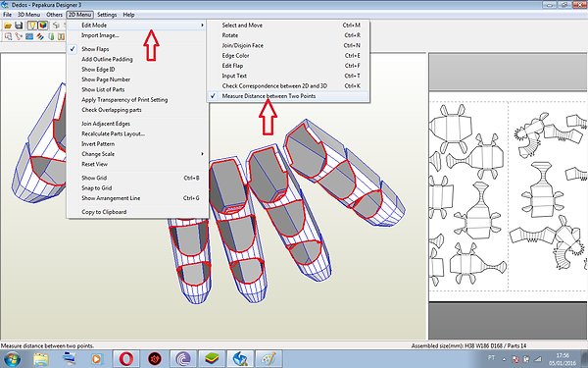Open the Windows Start menu
Viewport: 588px width, 368px height.
(13, 359)
